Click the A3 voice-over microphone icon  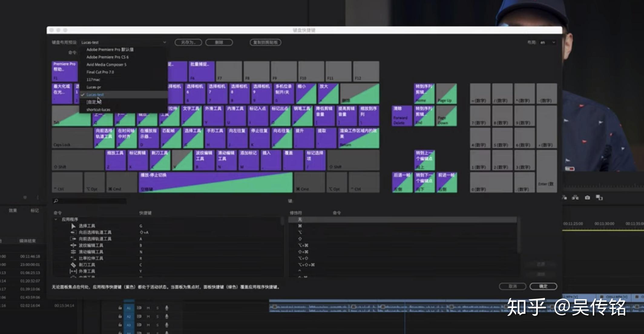point(166,325)
